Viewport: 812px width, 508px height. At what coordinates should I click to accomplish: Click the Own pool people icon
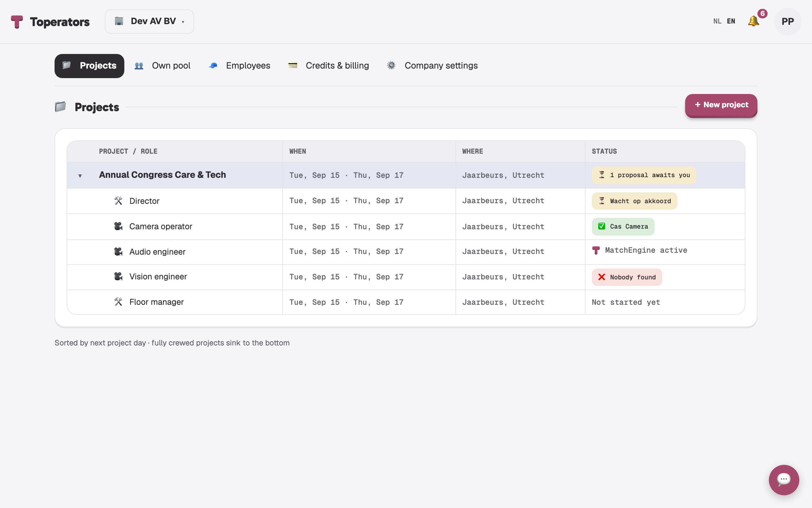coord(139,65)
